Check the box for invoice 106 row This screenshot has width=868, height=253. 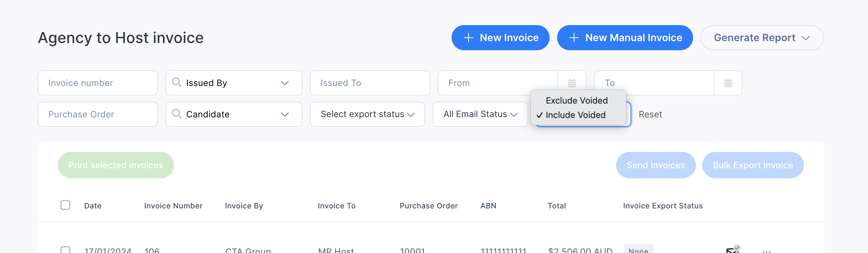point(65,250)
